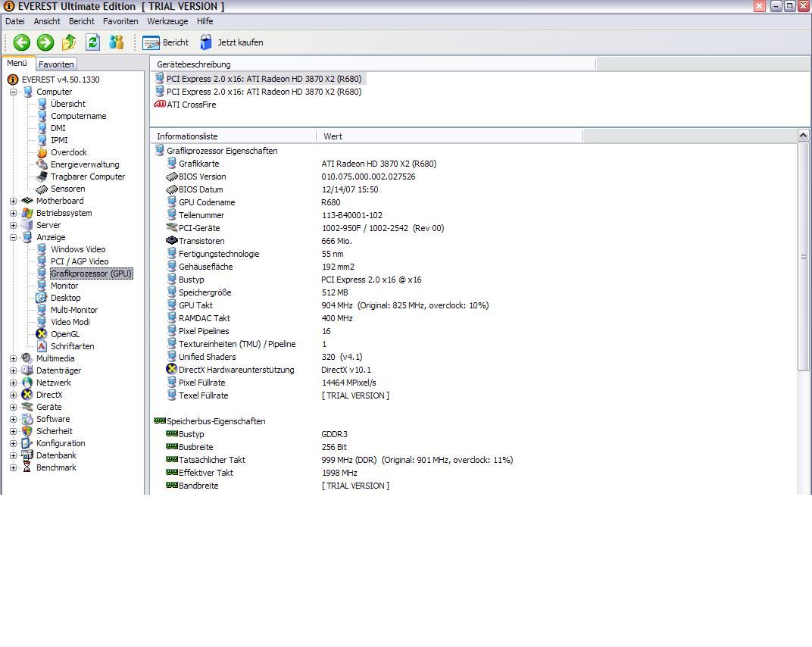Screen dimensions: 812x647
Task: Click the EVEREST v4.50.1330 root node
Action: 61,80
